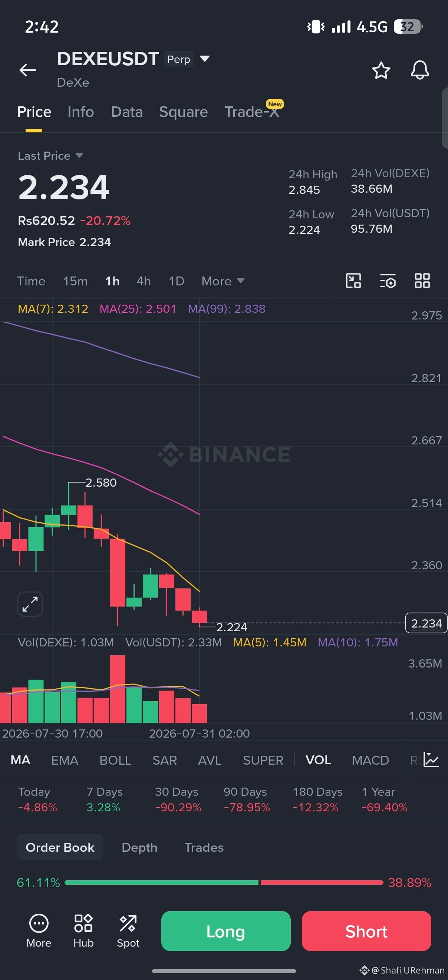Tap the 24h High 2.845 value
This screenshot has height=980, width=448.
(x=304, y=189)
